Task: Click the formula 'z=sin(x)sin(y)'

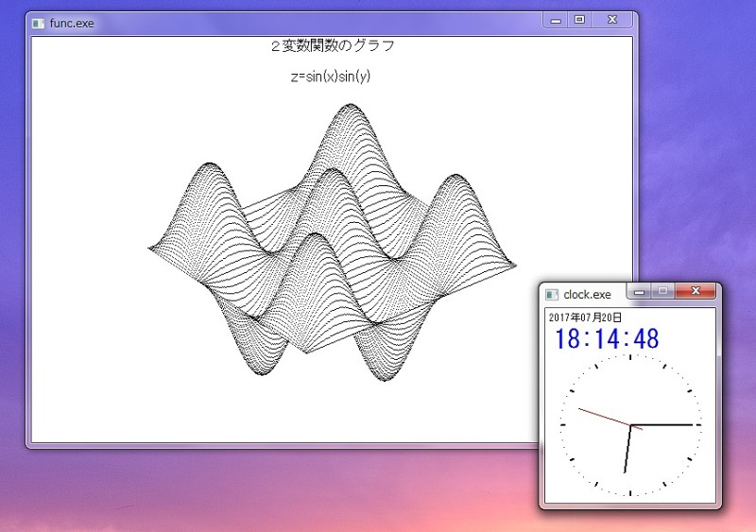Action: [331, 77]
